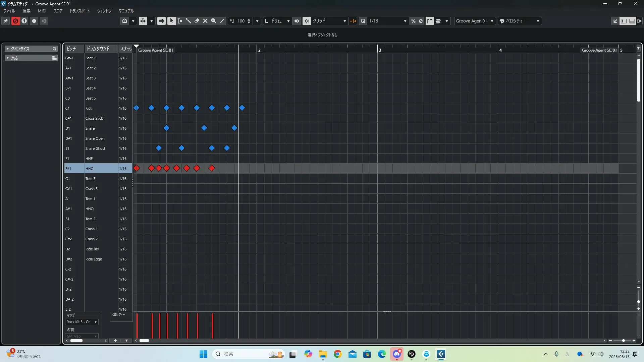
Task: Adjust horizontal zoom slider handle
Action: point(624,341)
